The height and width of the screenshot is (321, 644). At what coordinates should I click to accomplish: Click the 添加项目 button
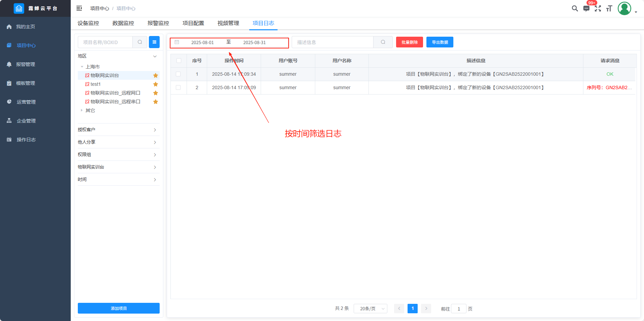pyautogui.click(x=119, y=308)
